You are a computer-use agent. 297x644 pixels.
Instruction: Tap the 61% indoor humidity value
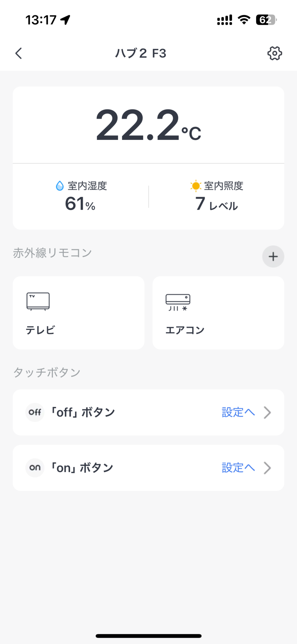click(80, 204)
